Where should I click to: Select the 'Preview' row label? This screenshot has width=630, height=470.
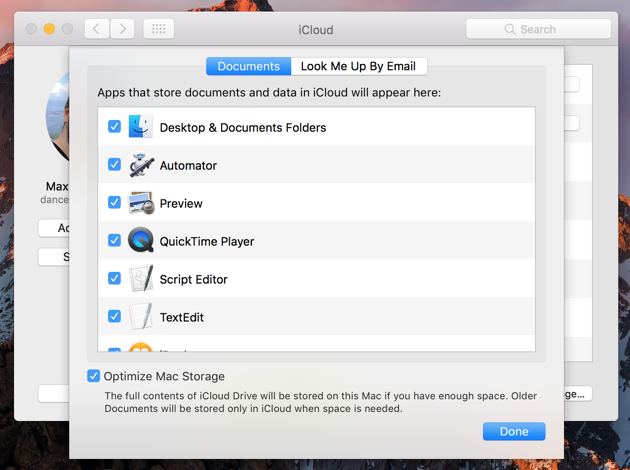(181, 204)
